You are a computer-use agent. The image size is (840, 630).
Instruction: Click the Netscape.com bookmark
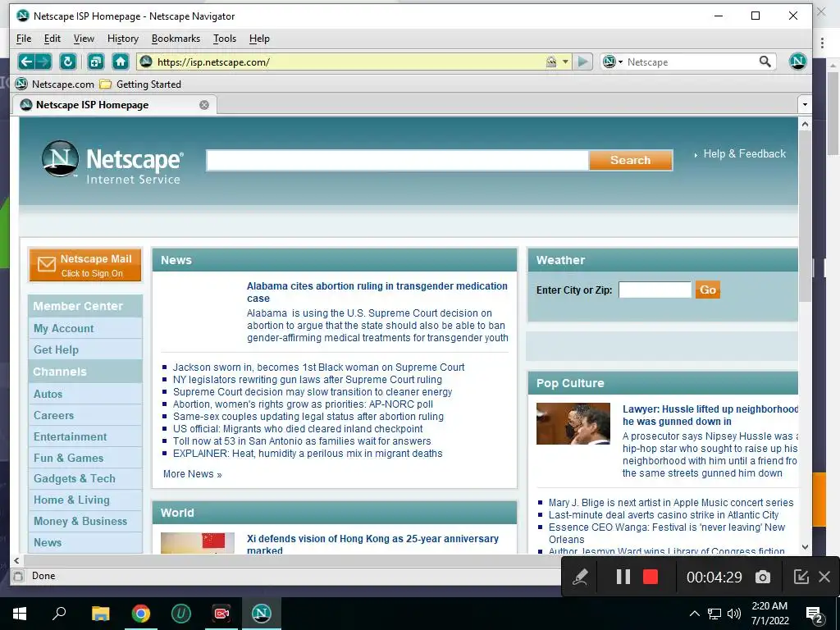[55, 84]
